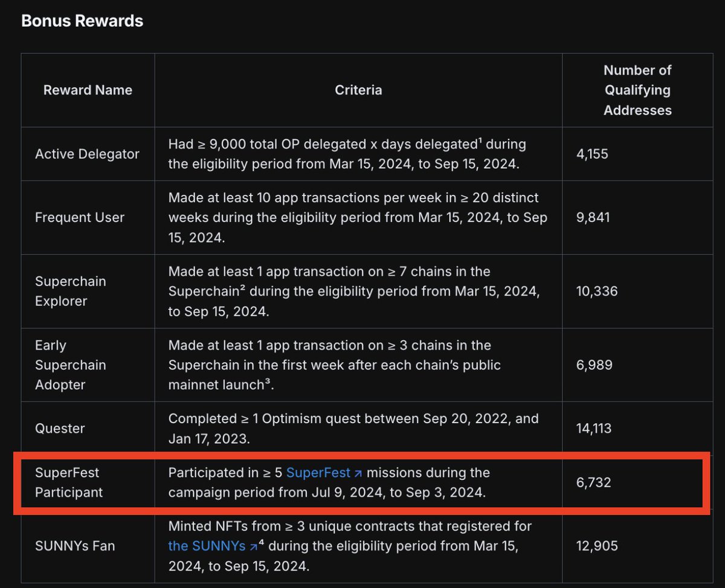The width and height of the screenshot is (725, 588).
Task: Click the 6,732 address count
Action: click(594, 483)
